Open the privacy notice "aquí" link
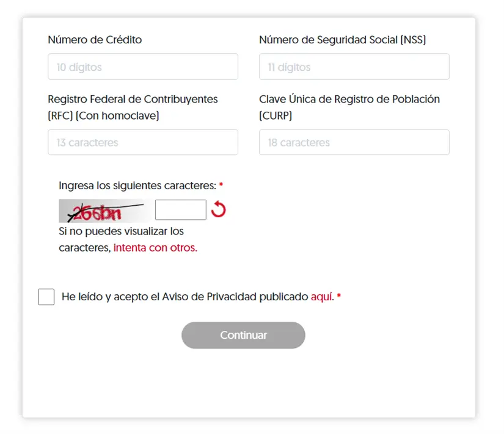The image size is (504, 434). [322, 297]
